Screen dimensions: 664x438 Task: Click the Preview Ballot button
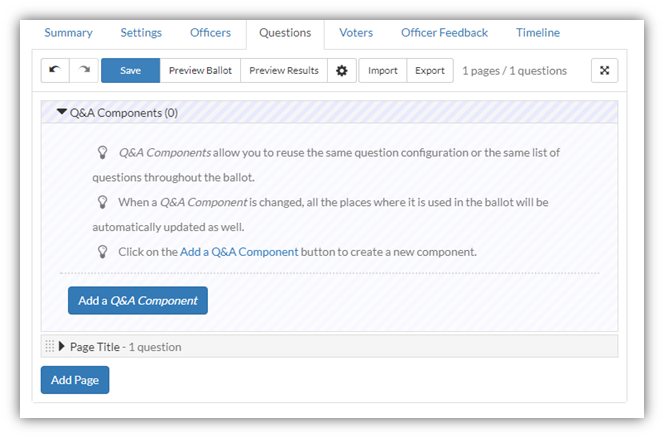click(x=200, y=70)
